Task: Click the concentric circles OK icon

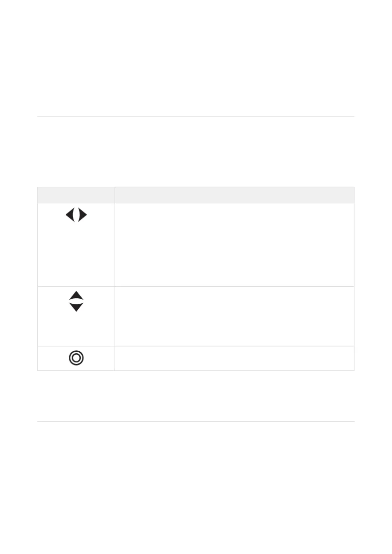Action: pos(76,358)
